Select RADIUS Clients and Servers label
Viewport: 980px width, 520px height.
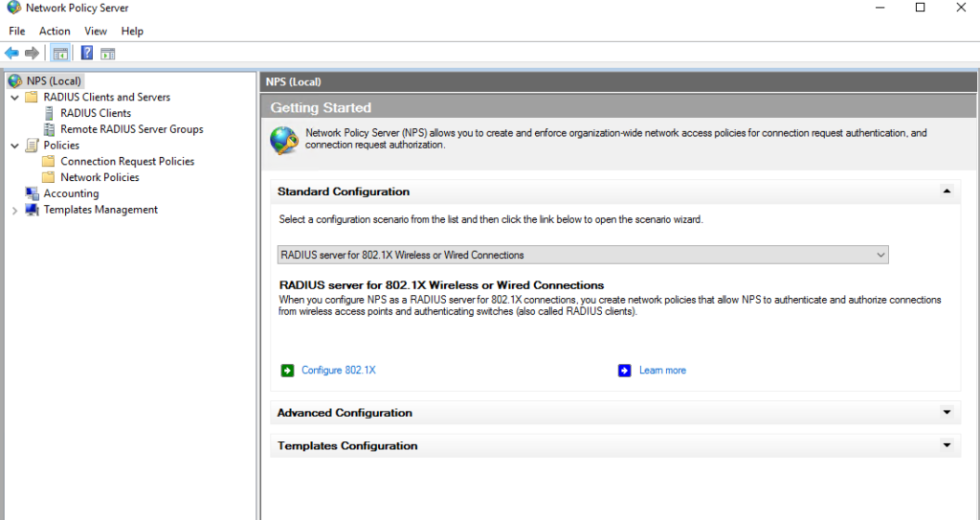[107, 97]
